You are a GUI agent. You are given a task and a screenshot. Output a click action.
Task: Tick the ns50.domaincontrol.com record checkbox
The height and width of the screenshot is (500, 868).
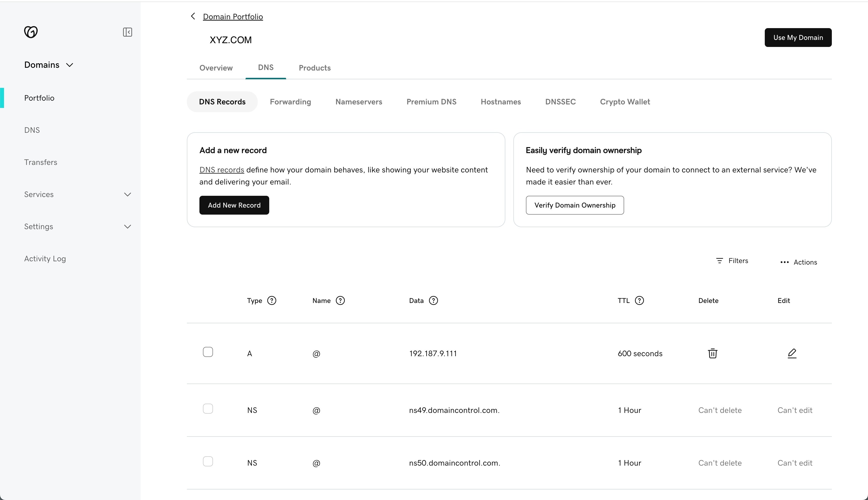pos(208,461)
